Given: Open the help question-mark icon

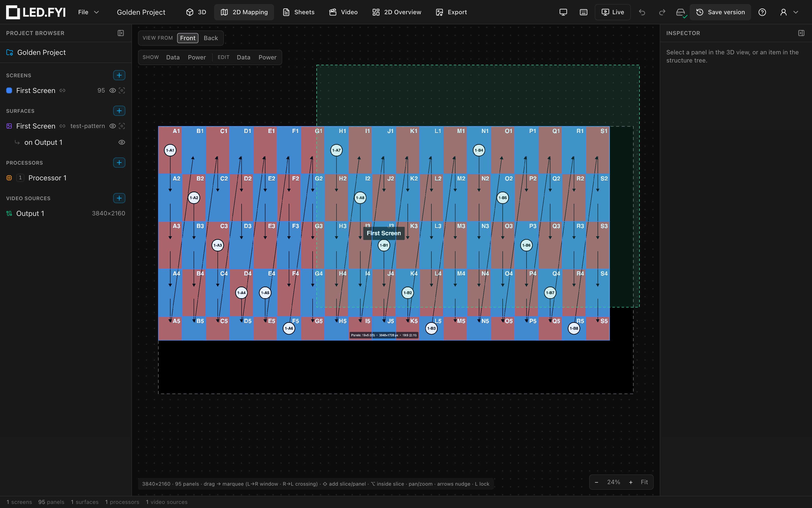Looking at the screenshot, I should click(762, 12).
